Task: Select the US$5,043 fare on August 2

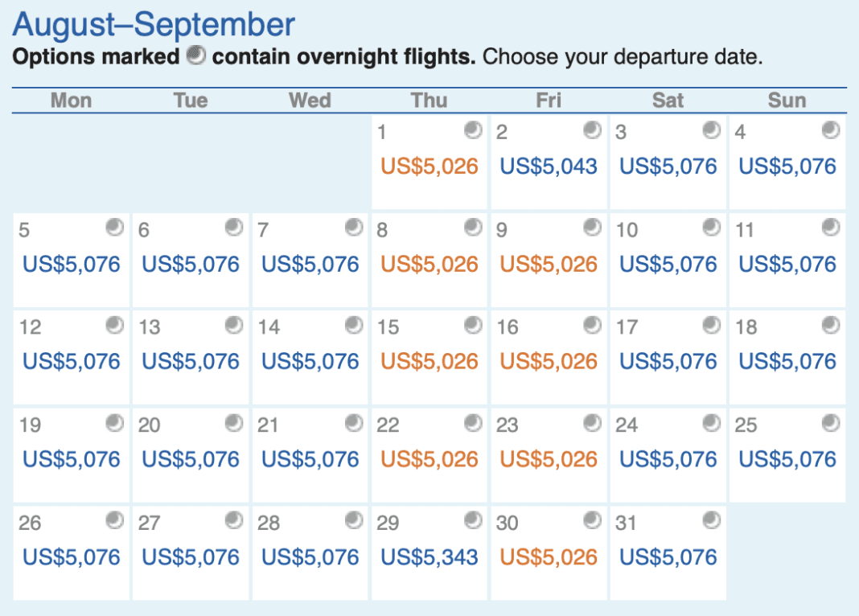Action: coord(549,166)
